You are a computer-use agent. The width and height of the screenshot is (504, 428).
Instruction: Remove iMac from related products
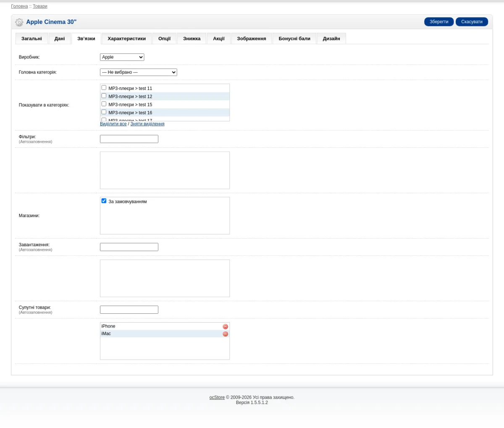click(x=225, y=334)
